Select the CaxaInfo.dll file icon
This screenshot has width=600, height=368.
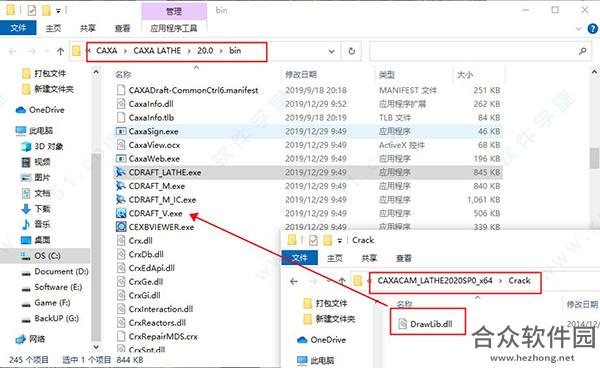point(121,104)
